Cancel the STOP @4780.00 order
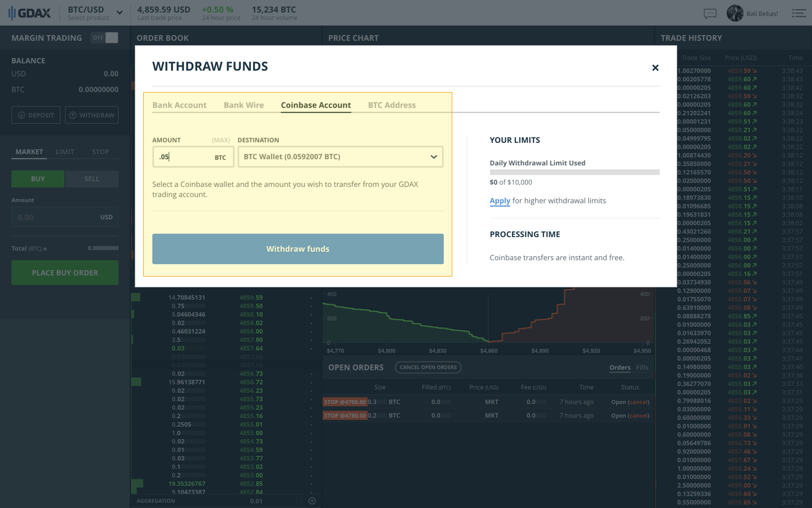812x508 pixels. pos(638,415)
